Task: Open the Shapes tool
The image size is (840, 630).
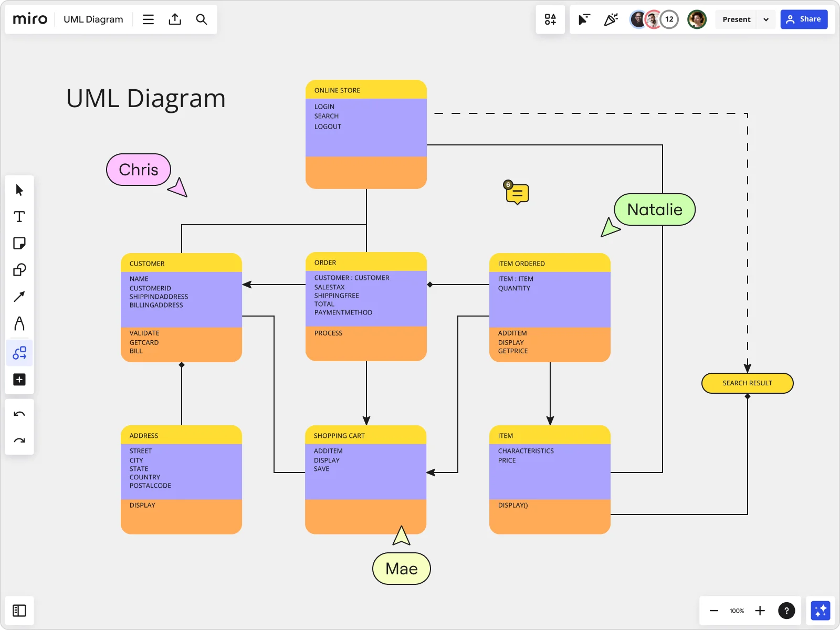Action: click(19, 270)
